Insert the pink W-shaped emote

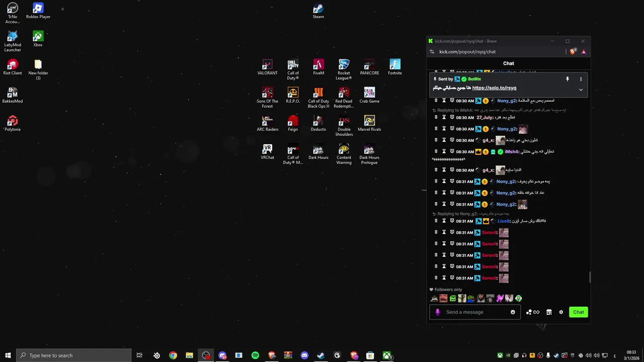pos(500,298)
